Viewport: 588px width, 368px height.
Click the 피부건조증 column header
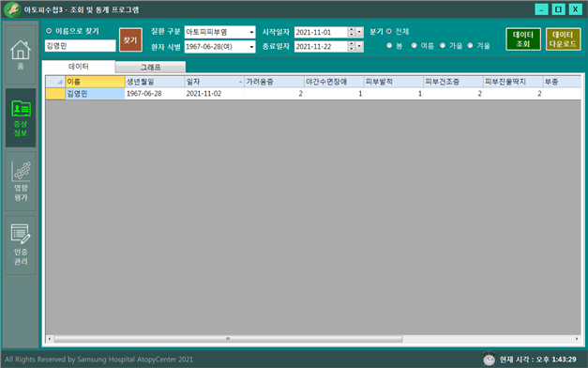453,82
